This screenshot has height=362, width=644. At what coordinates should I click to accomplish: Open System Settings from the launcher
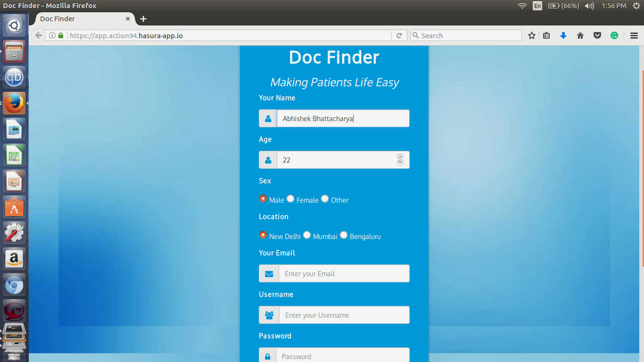pyautogui.click(x=14, y=232)
